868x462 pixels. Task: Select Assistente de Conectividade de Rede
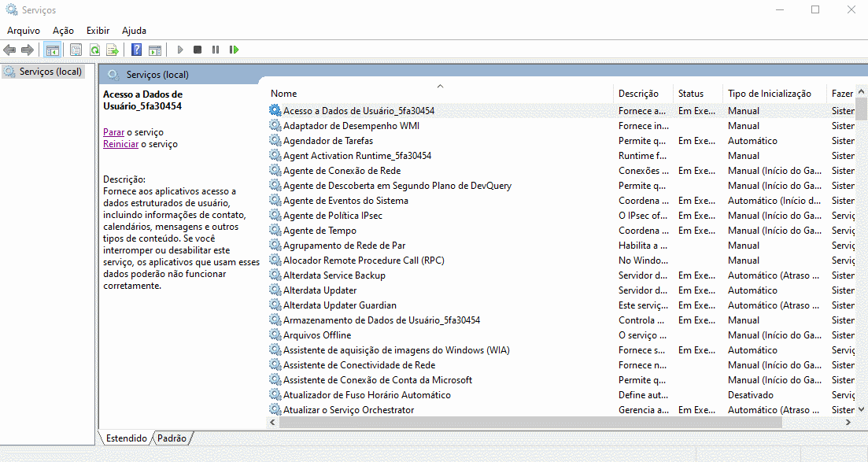[x=360, y=364]
